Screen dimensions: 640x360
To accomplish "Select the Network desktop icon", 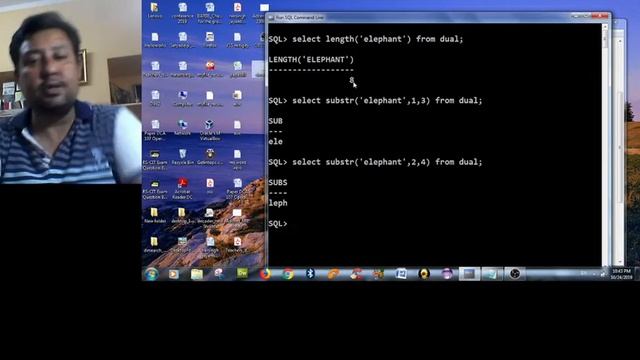I will point(182,127).
